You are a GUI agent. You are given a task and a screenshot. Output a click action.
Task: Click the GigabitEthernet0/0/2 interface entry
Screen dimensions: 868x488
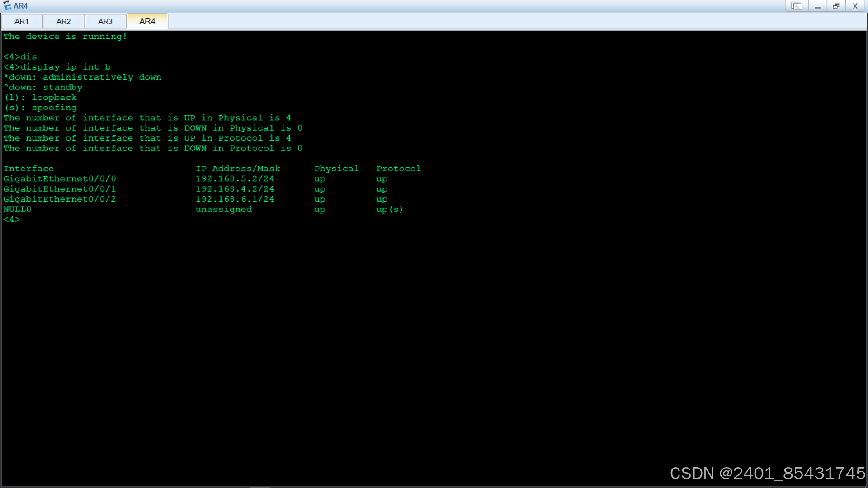pos(60,199)
